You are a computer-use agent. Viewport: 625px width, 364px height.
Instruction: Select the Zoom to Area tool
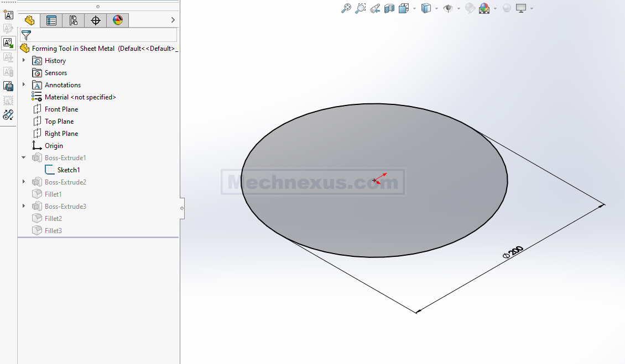pyautogui.click(x=360, y=8)
